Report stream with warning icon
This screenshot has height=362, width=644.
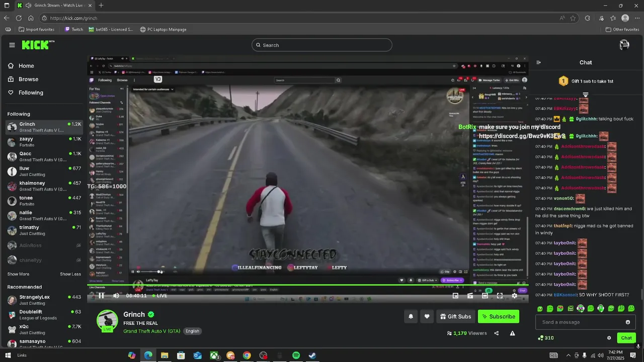click(x=512, y=333)
